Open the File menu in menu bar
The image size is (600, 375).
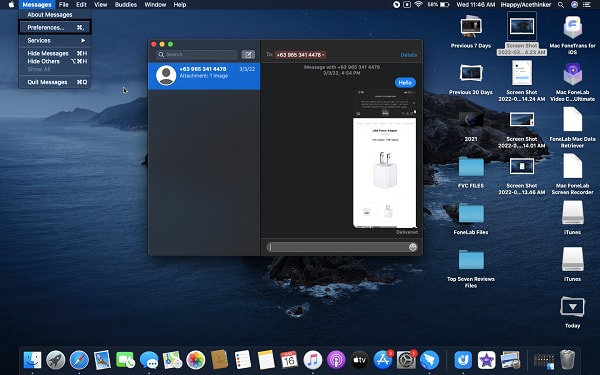[x=64, y=5]
